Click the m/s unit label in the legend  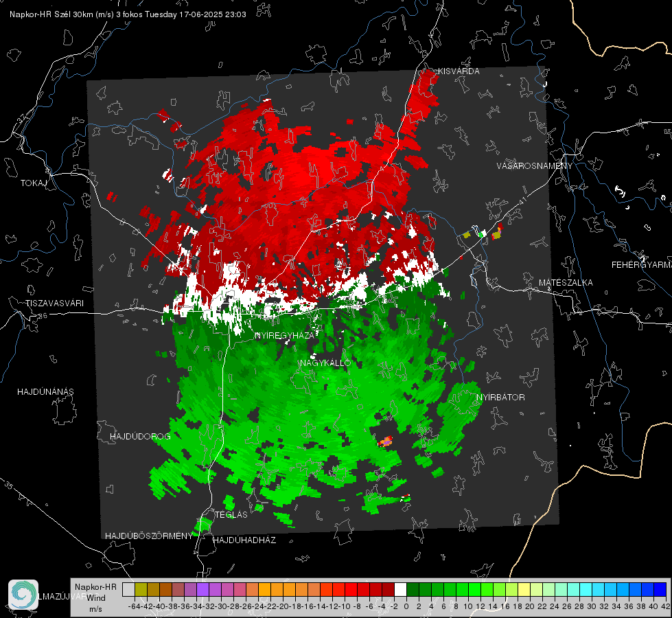(x=95, y=609)
